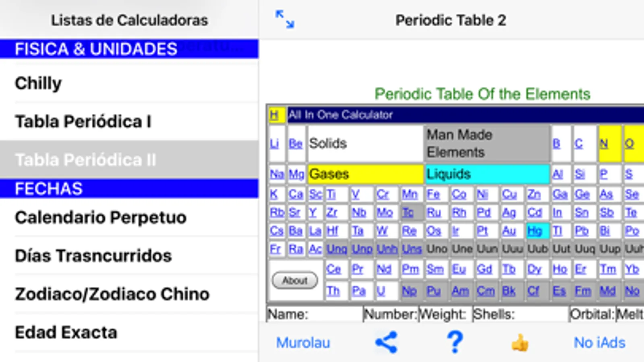Click the silver Ag element
The height and width of the screenshot is (362, 644).
click(509, 212)
